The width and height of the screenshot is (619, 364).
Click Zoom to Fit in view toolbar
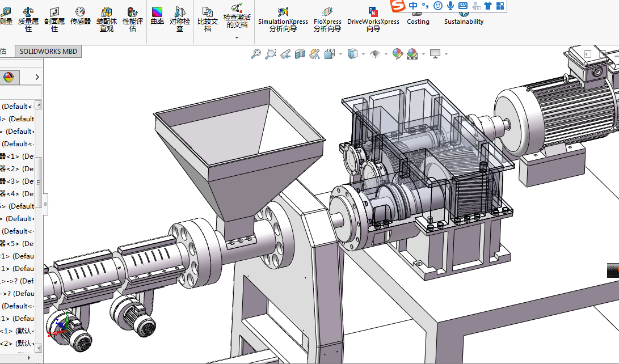[256, 54]
